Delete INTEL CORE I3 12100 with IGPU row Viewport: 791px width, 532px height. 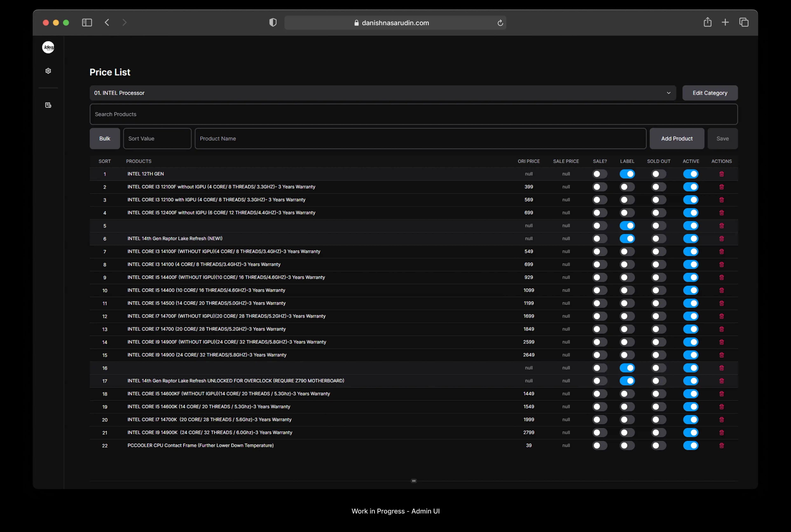(721, 200)
